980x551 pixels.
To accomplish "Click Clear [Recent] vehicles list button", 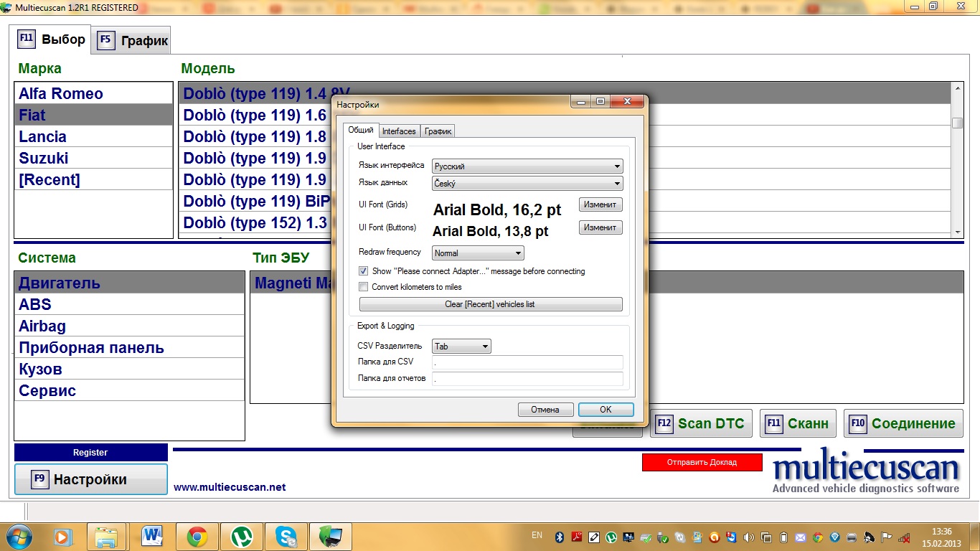I will click(490, 304).
